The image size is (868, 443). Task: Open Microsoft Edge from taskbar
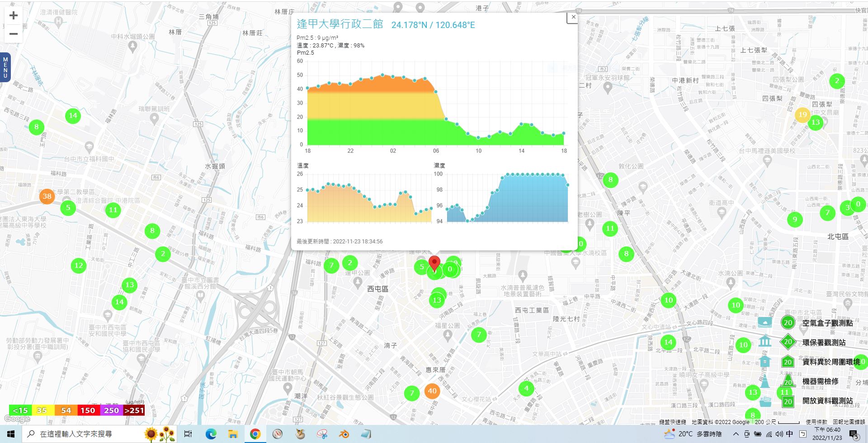[x=211, y=434]
